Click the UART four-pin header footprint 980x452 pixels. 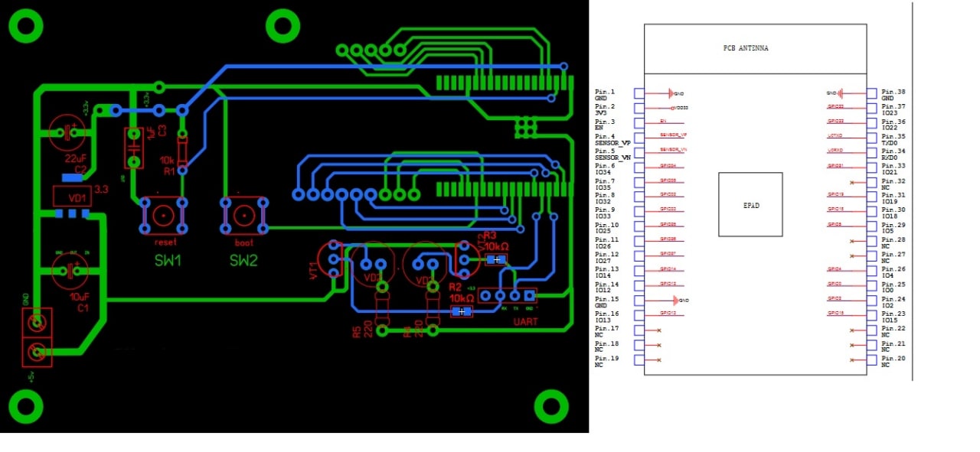tap(508, 295)
